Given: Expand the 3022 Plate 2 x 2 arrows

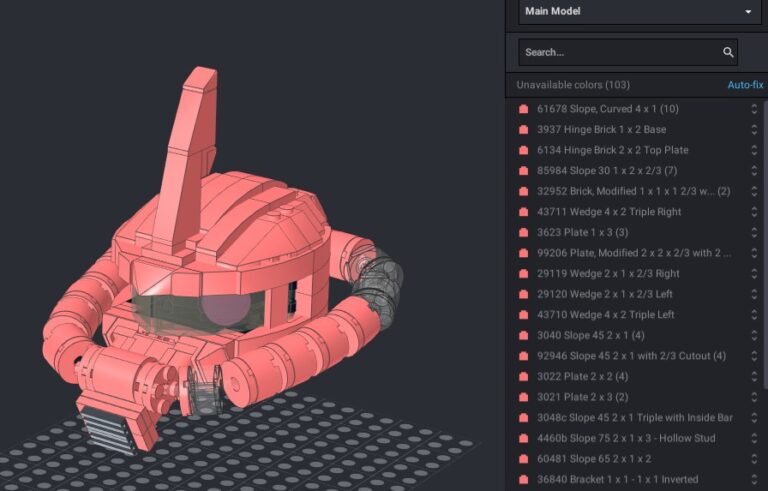Looking at the screenshot, I should click(754, 376).
